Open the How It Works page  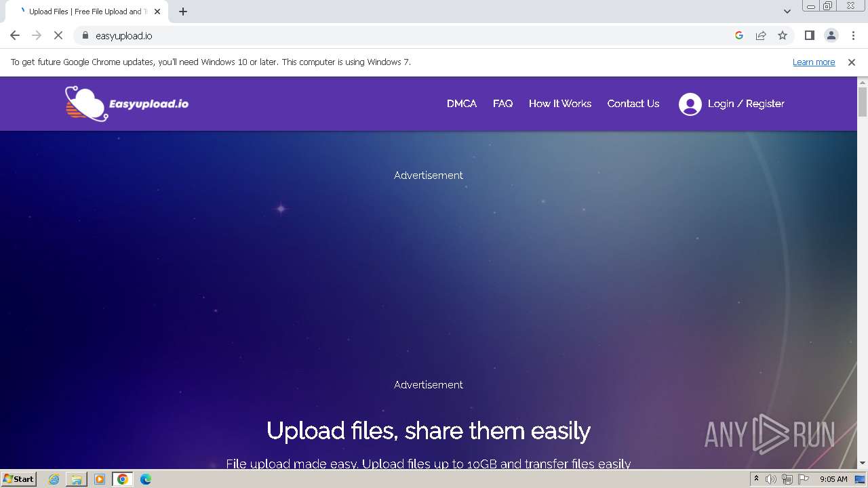tap(560, 104)
